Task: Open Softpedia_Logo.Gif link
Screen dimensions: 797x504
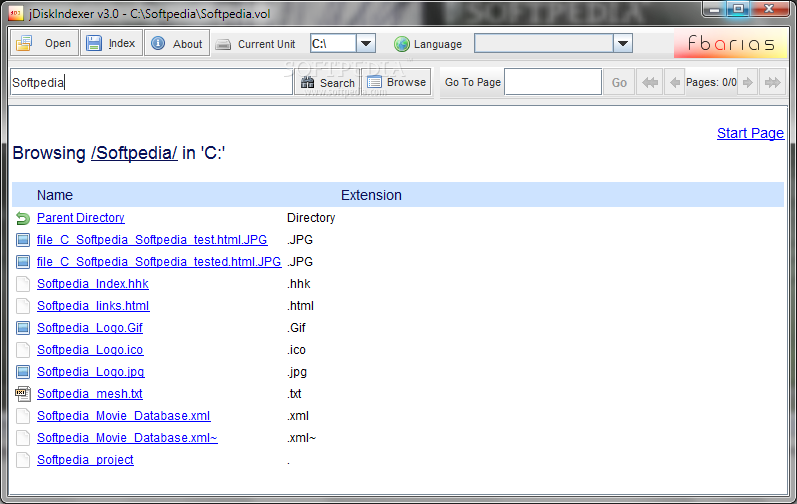Action: (90, 328)
